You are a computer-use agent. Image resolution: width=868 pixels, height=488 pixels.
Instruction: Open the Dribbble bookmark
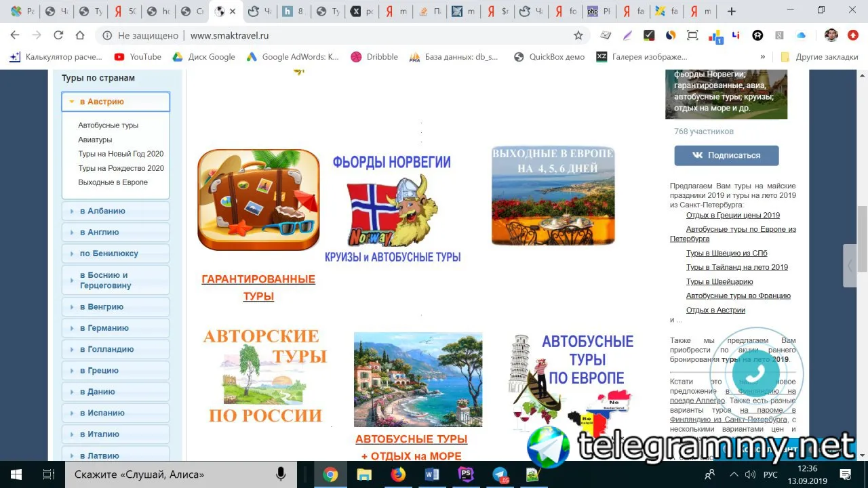point(374,57)
